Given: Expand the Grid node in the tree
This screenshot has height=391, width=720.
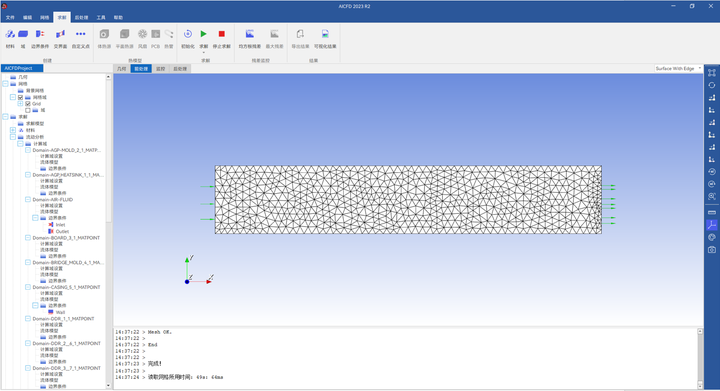Looking at the screenshot, I should point(20,104).
